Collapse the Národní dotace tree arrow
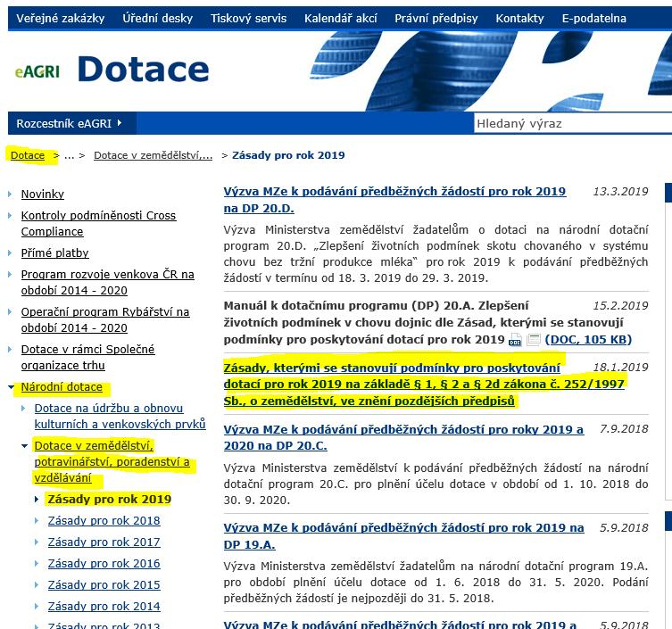 pos(11,387)
